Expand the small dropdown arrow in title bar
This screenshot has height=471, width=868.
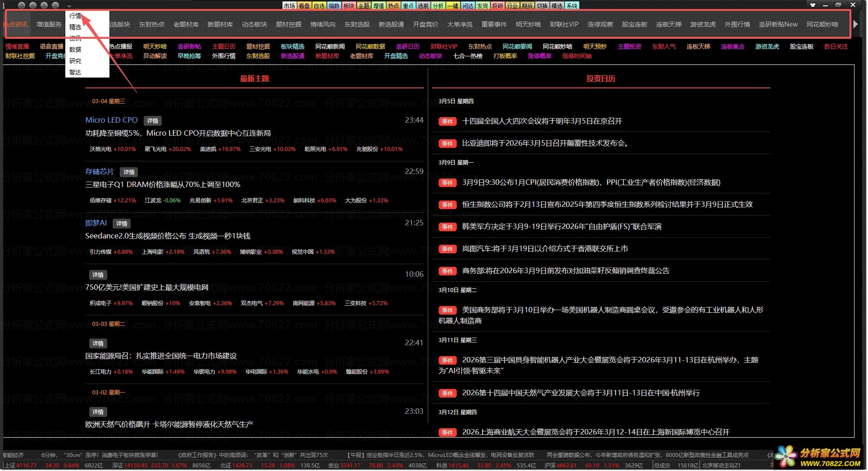(x=69, y=7)
